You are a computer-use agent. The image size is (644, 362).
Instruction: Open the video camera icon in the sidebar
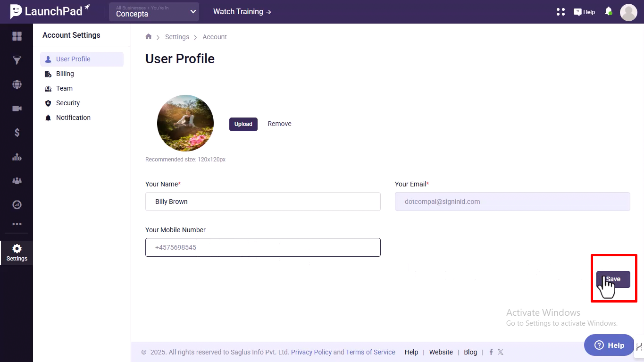coord(17,109)
